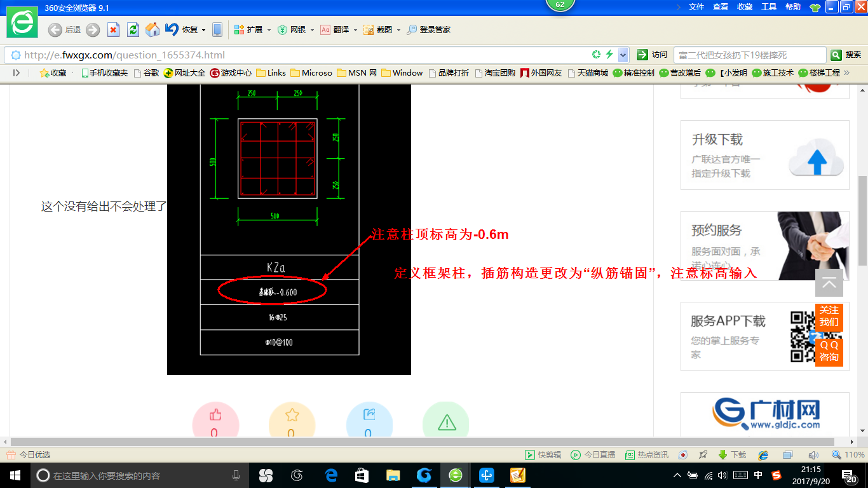Open File Explorer from the taskbar

(x=393, y=475)
